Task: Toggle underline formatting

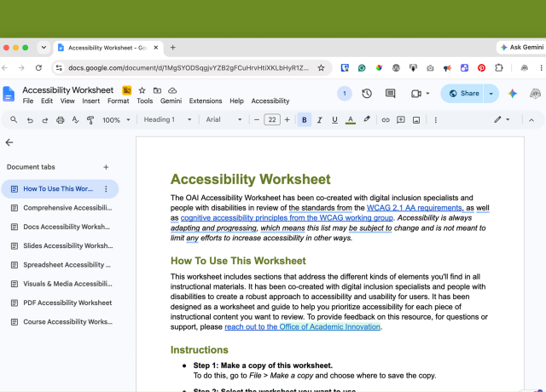Action: 334,120
